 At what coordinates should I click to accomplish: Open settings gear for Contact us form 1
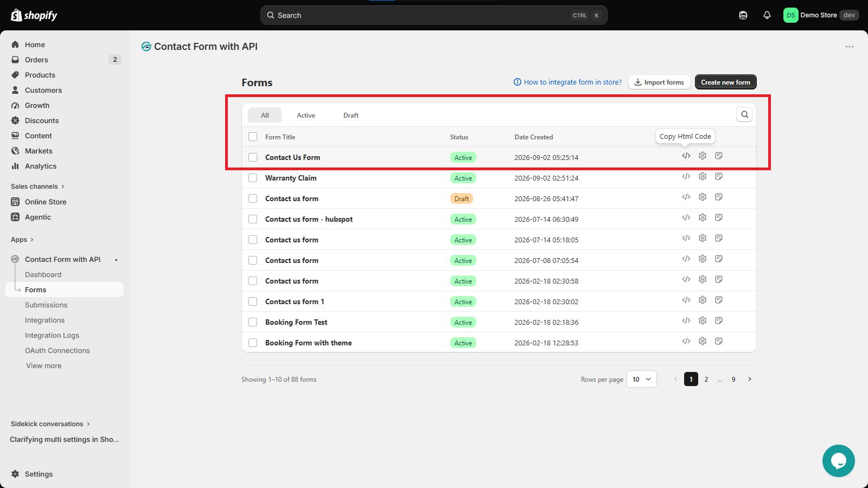pos(703,300)
